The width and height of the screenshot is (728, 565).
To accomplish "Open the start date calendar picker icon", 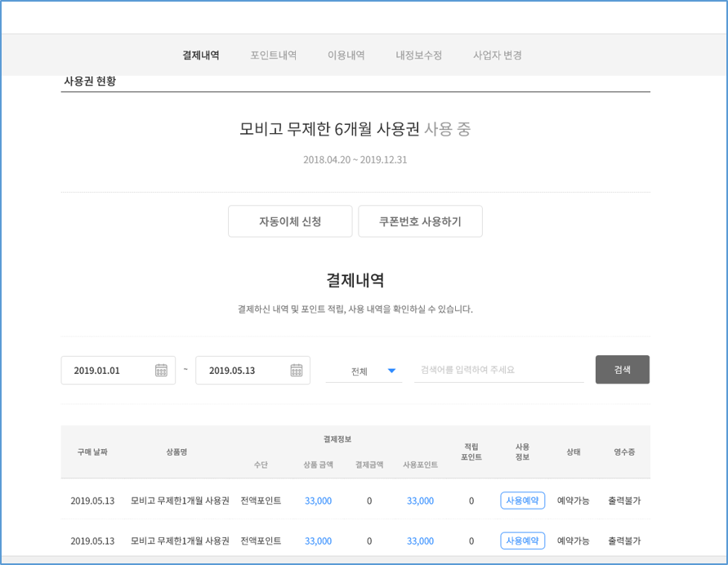I will click(161, 370).
